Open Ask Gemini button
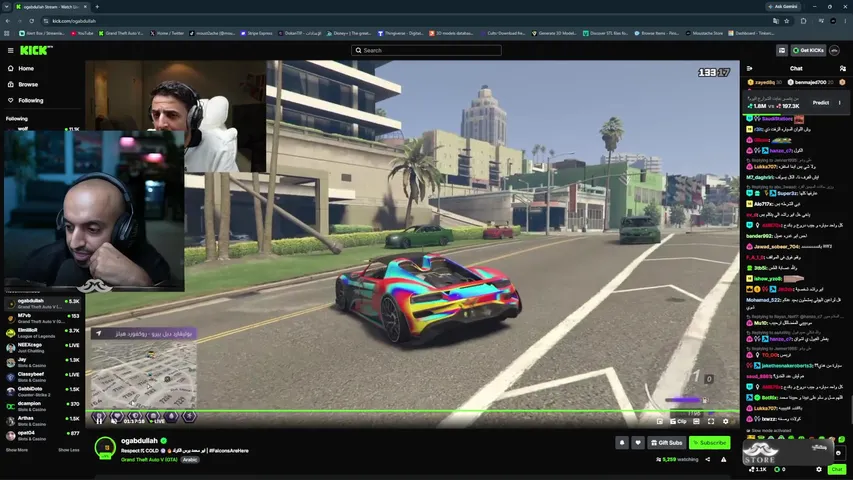853x480 pixels. pos(783,7)
